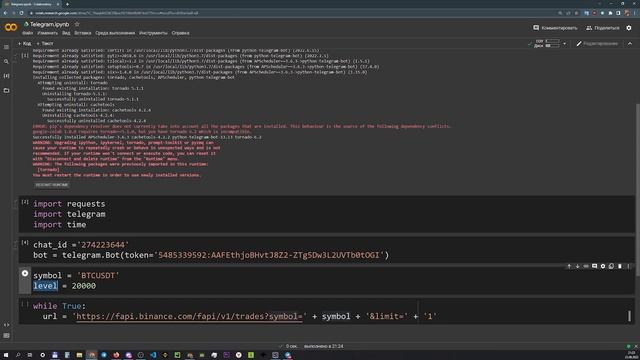This screenshot has height=360, width=640.
Task: Open a new browser tab
Action: point(67,4)
